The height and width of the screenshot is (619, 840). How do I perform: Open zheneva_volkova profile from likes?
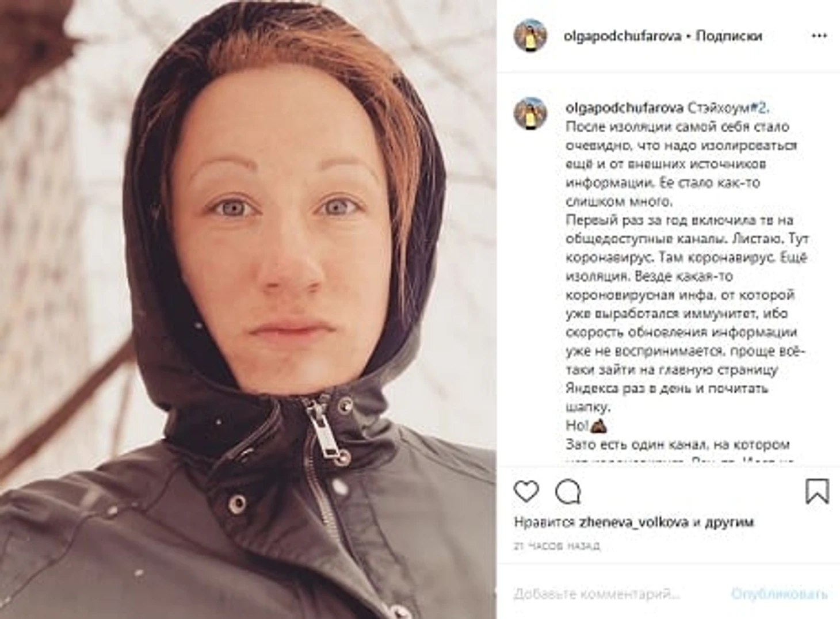(x=633, y=522)
